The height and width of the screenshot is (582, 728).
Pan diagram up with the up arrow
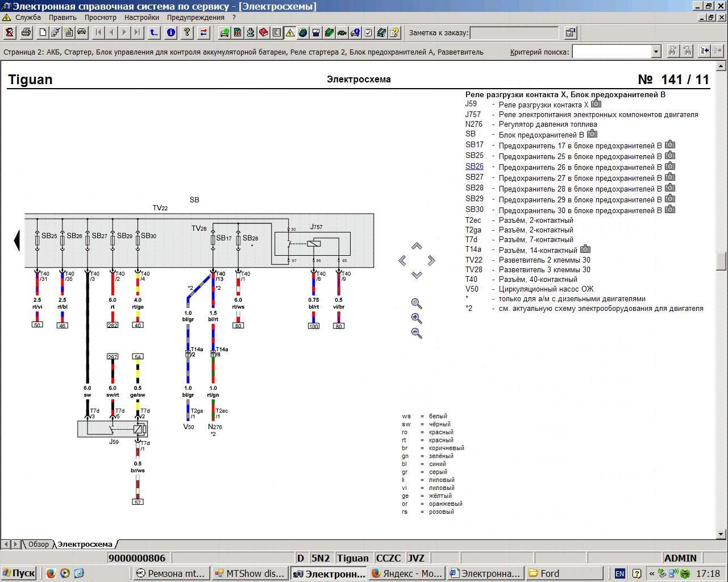point(417,246)
